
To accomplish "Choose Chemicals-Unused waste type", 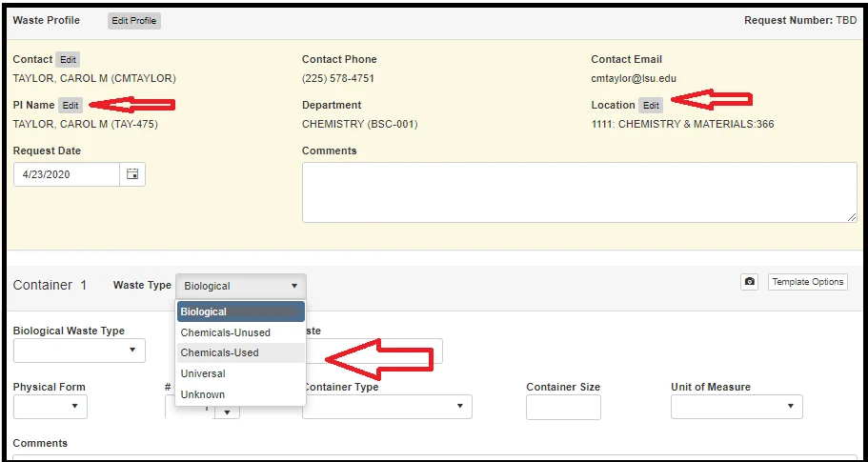I will point(226,332).
